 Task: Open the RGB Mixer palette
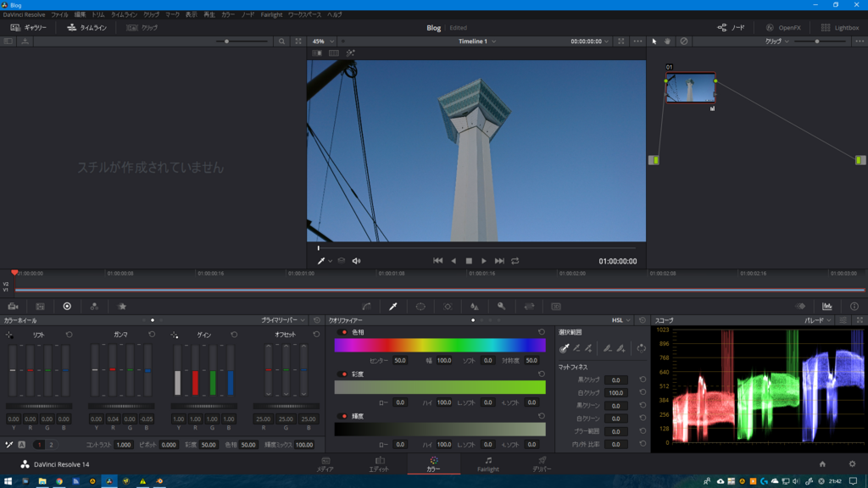coord(94,307)
